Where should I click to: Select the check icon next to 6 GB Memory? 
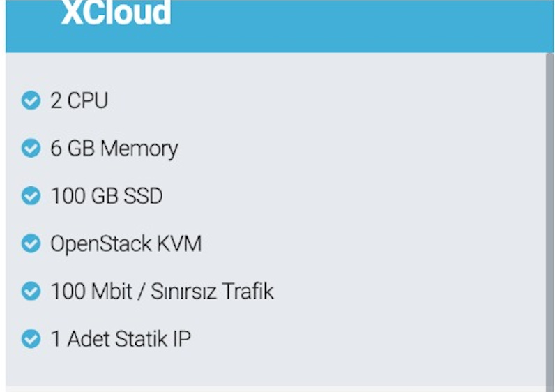tap(31, 148)
